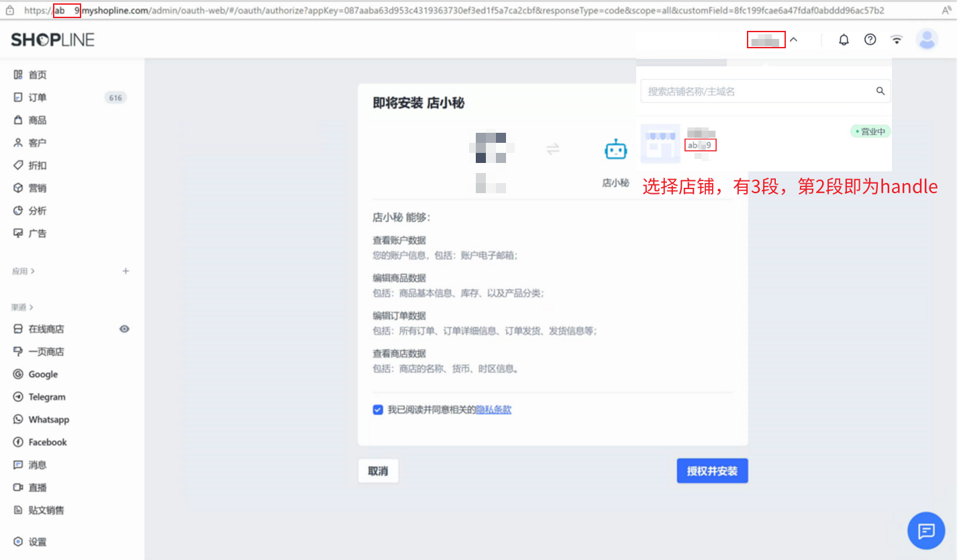Click the orders count badge 616
This screenshot has width=959, height=560.
coord(115,98)
